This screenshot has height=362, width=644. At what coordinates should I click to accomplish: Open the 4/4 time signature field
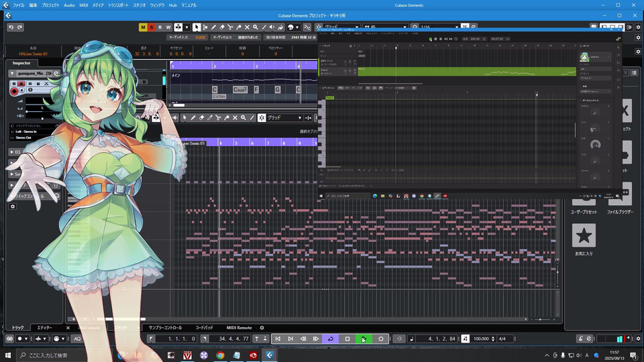point(502,339)
